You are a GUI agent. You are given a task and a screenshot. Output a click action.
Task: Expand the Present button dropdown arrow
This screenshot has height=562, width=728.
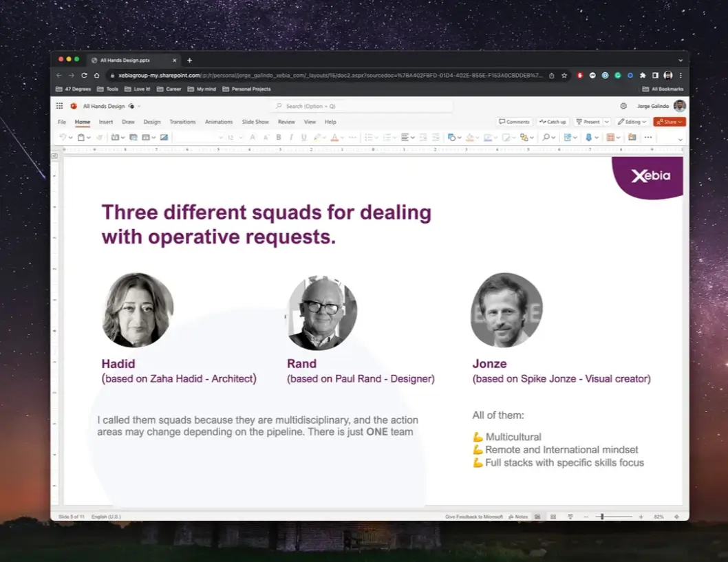pyautogui.click(x=606, y=122)
